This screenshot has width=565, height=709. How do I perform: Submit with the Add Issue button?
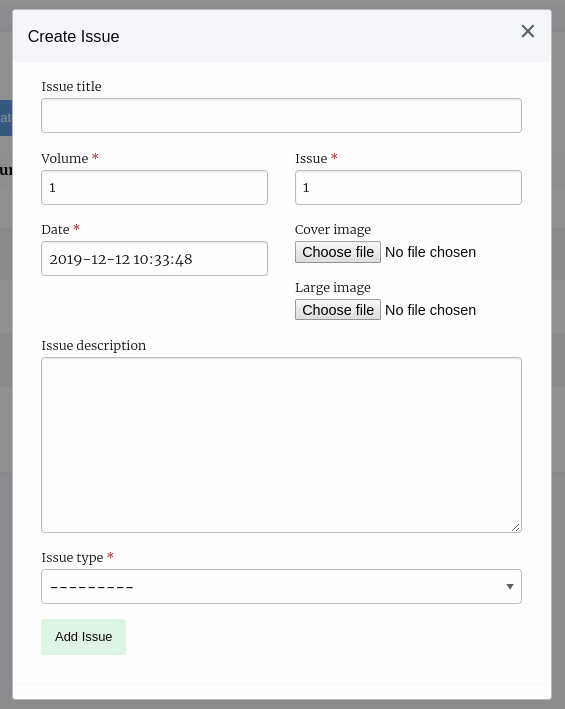pos(83,637)
